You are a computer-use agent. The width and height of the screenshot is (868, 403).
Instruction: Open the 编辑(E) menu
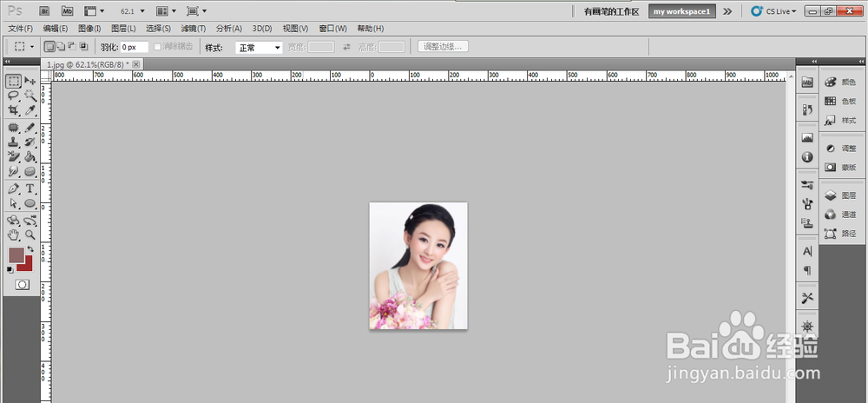[56, 29]
